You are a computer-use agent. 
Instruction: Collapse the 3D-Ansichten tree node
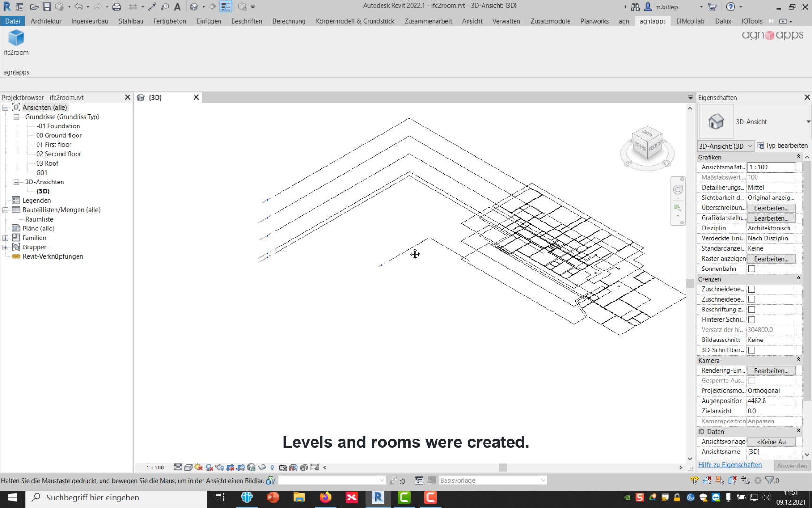click(16, 182)
